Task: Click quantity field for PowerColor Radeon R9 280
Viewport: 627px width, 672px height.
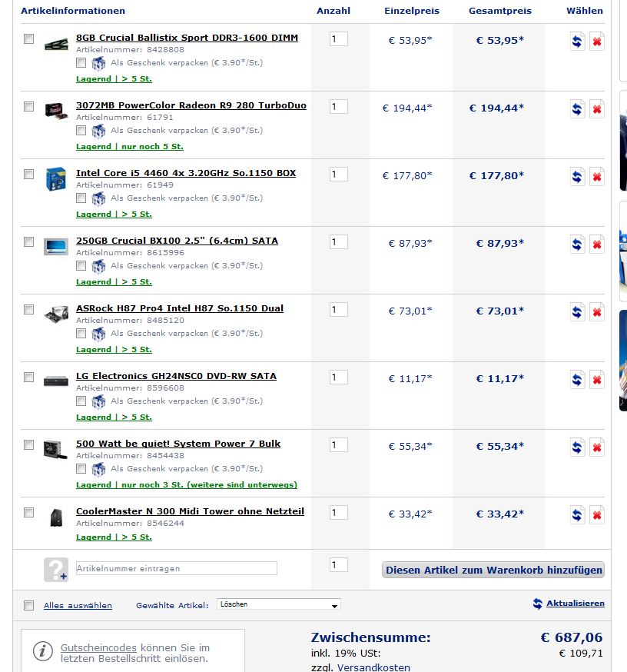Action: pyautogui.click(x=338, y=107)
